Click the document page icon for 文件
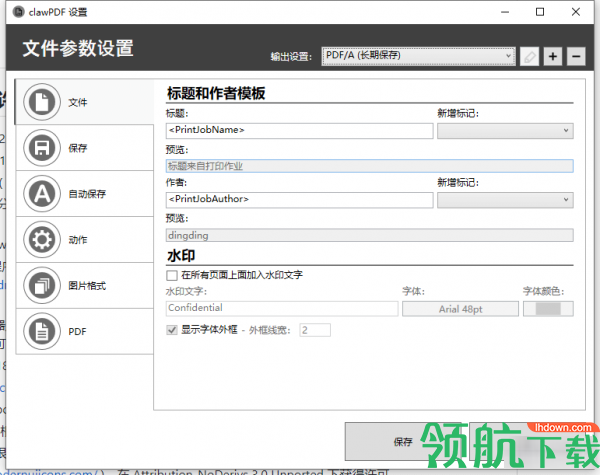 pos(42,102)
